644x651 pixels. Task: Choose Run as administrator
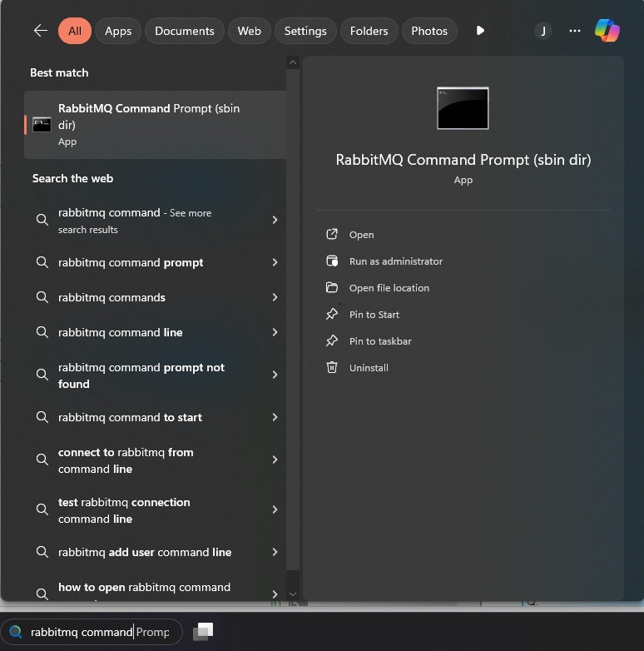pos(396,261)
